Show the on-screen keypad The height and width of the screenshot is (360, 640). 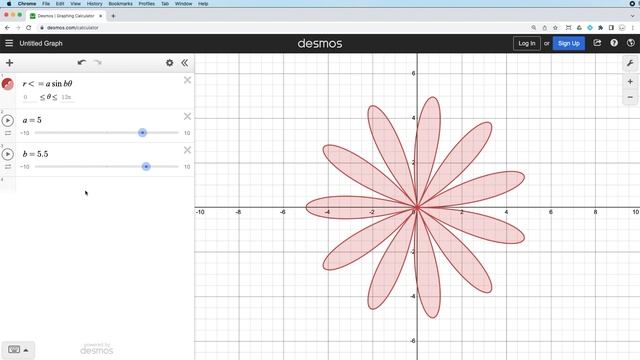pyautogui.click(x=14, y=350)
